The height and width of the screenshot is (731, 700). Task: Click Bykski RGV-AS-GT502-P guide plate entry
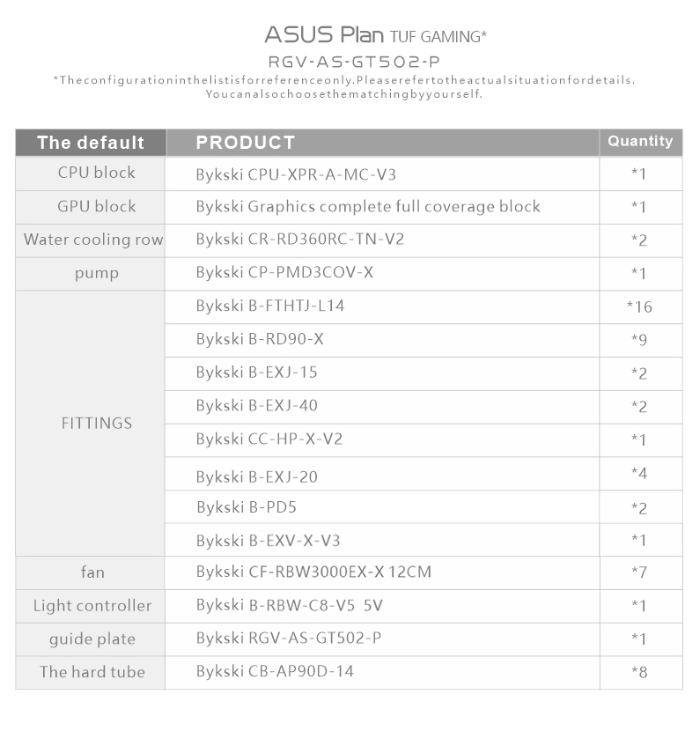(289, 638)
